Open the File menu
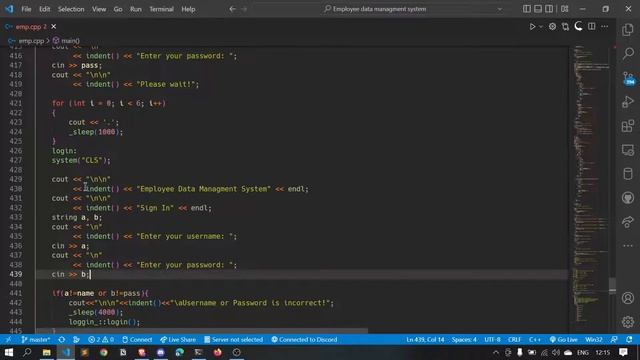Screen dimensions: 640x360 point(26,9)
